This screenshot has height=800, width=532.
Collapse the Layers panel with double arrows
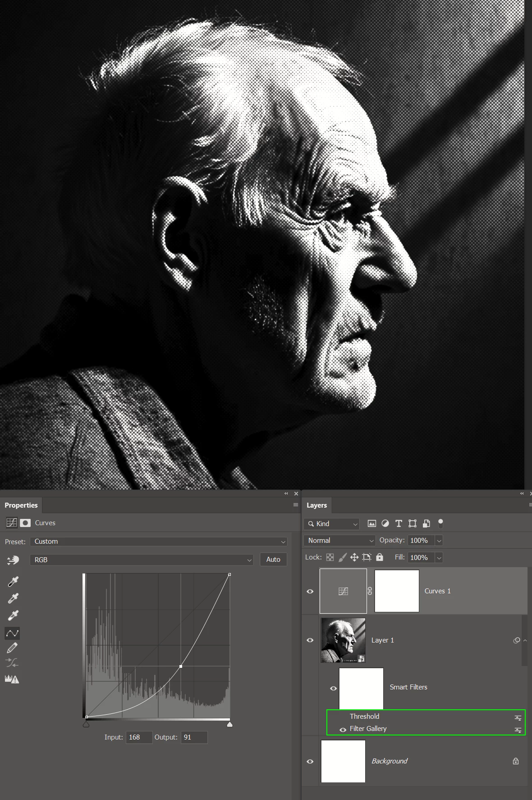pos(522,493)
